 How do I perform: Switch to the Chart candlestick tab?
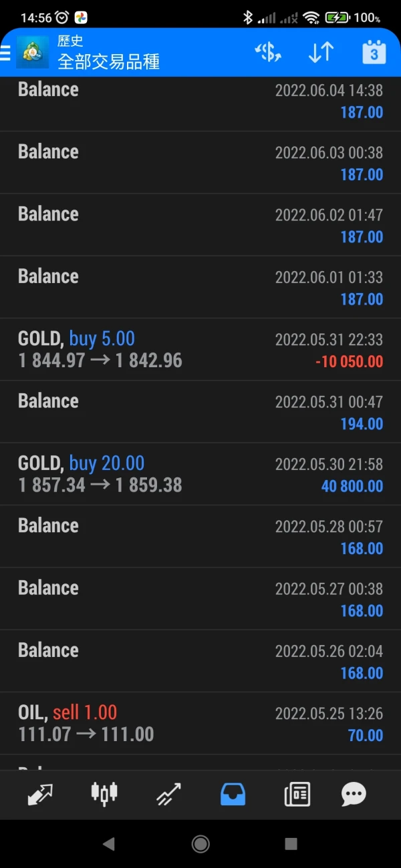click(104, 794)
